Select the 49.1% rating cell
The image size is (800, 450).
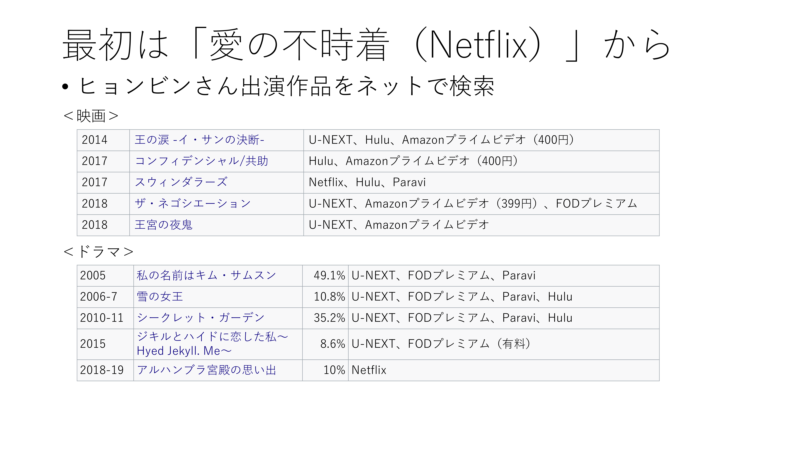[x=329, y=275]
